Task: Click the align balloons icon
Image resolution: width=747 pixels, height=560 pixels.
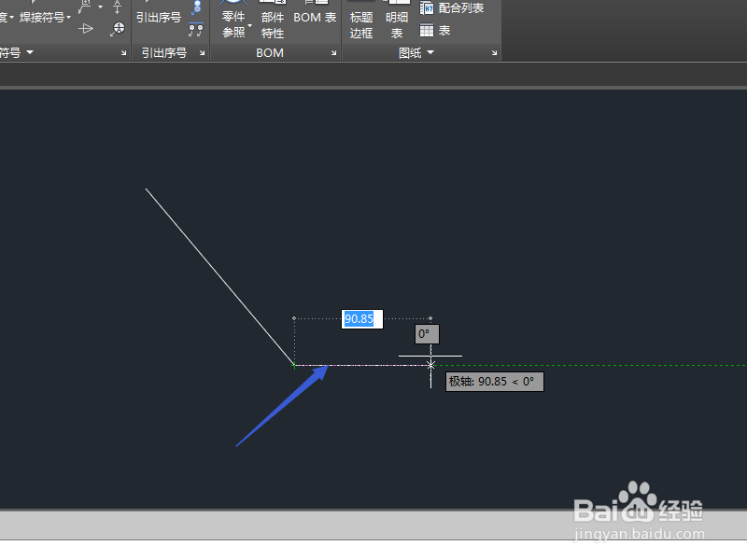Action: click(x=196, y=30)
